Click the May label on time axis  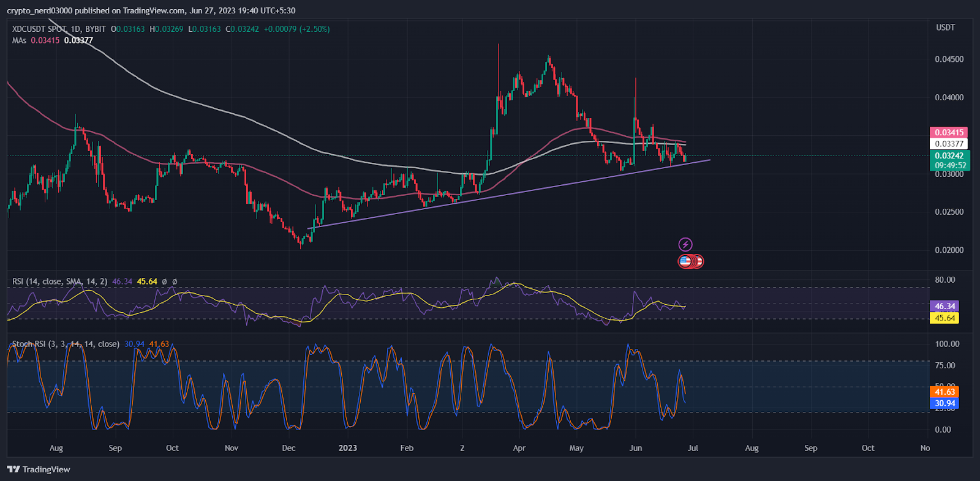576,448
